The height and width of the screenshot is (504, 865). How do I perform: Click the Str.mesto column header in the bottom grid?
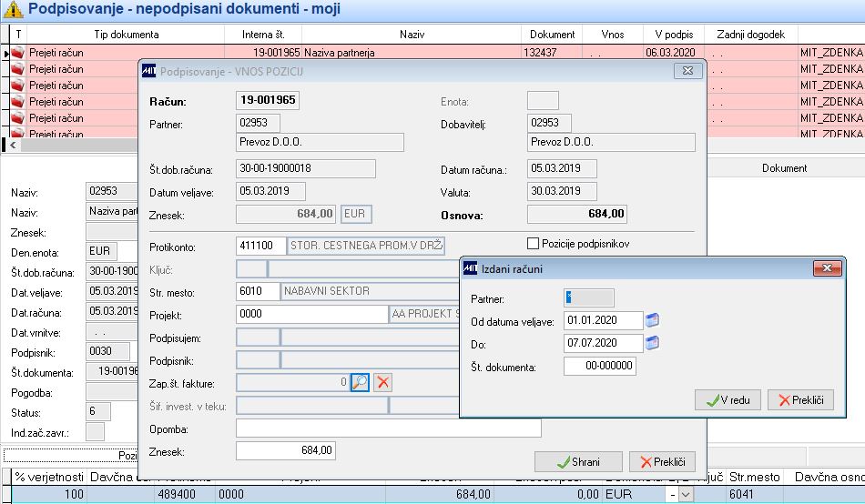pos(754,477)
